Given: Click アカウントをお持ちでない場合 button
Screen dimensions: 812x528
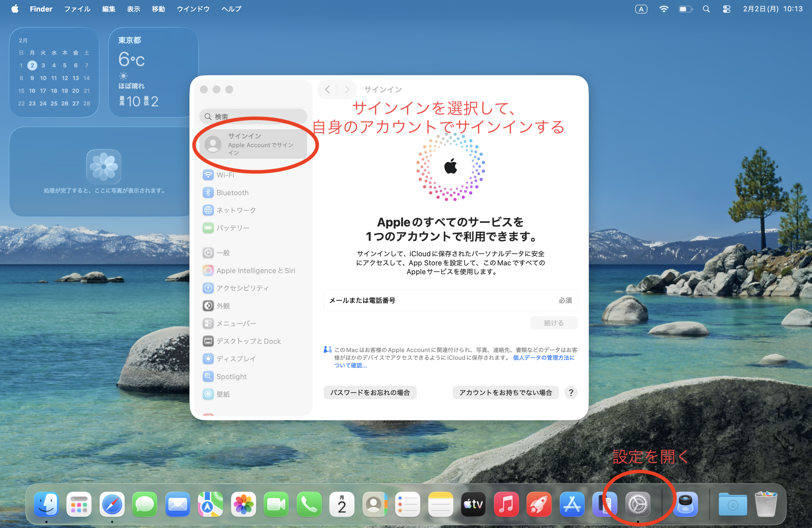Looking at the screenshot, I should [x=506, y=393].
